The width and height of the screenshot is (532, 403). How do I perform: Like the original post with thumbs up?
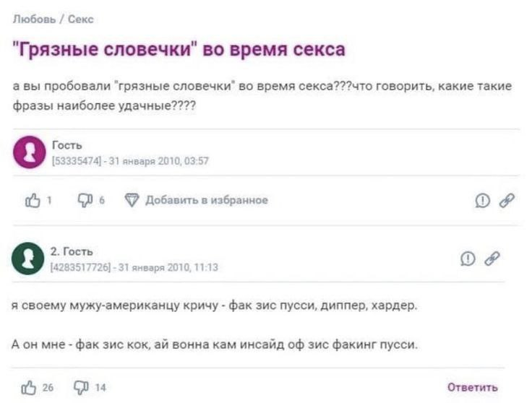[33, 200]
